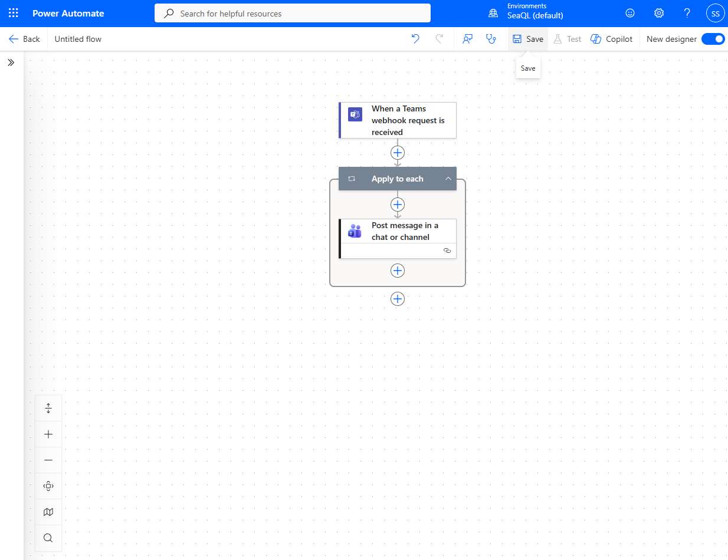Click the zoom in plus control

click(48, 434)
